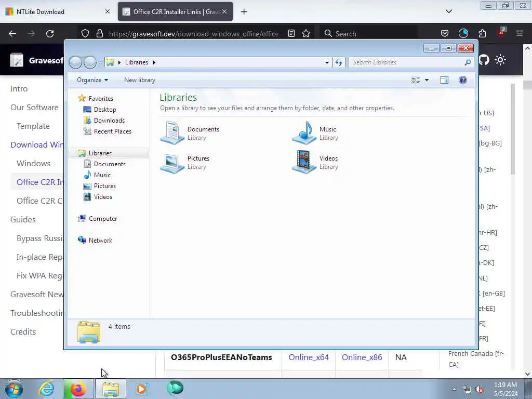The image size is (532, 399).
Task: Open the Videos library icon
Action: [304, 163]
